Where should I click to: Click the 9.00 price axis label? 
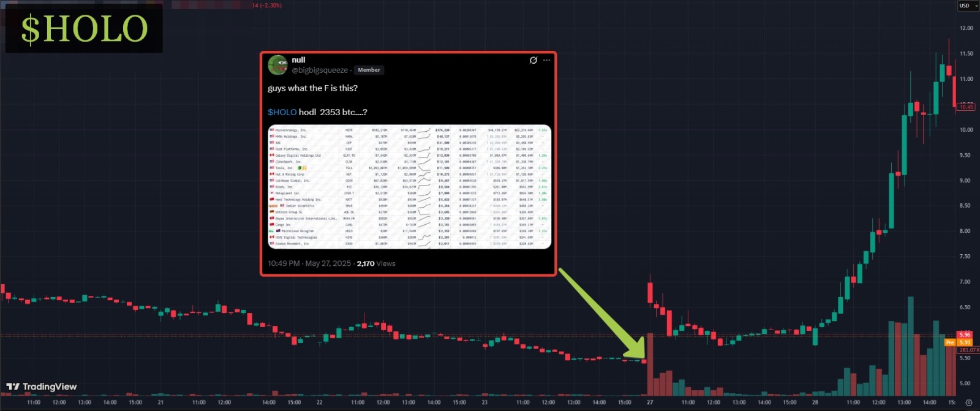click(965, 181)
